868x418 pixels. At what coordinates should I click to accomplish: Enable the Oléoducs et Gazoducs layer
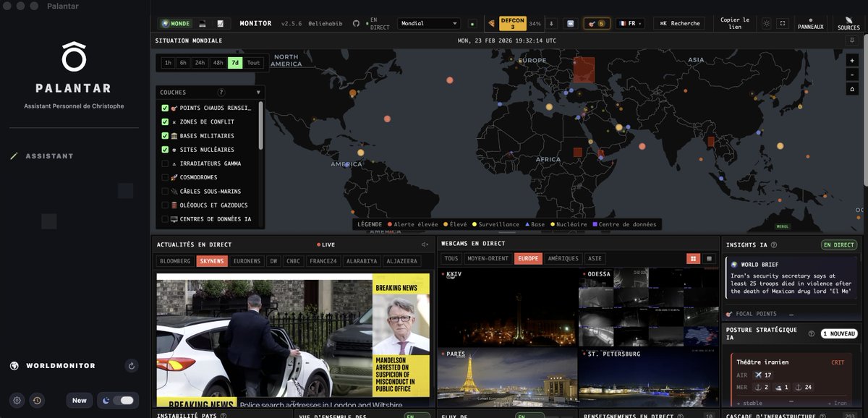coord(165,205)
